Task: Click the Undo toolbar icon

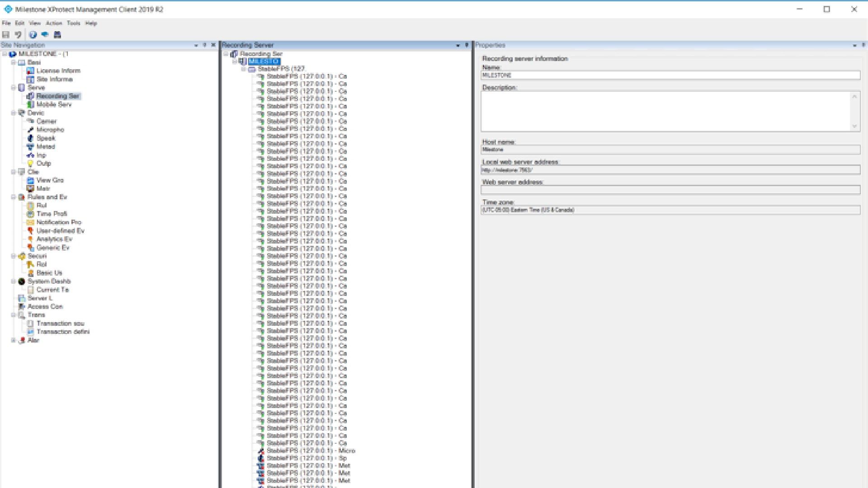Action: point(18,35)
